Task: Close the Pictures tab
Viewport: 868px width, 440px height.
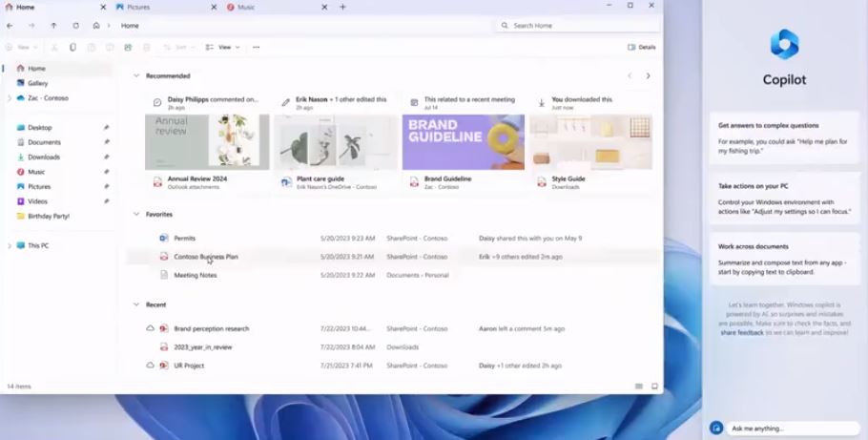Action: (214, 8)
